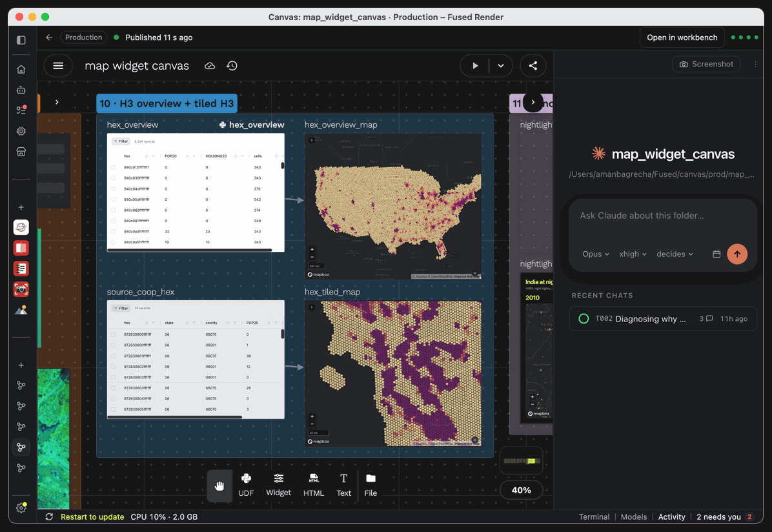Go to next section with right chevron near 11
The width and height of the screenshot is (772, 532).
pyautogui.click(x=533, y=102)
